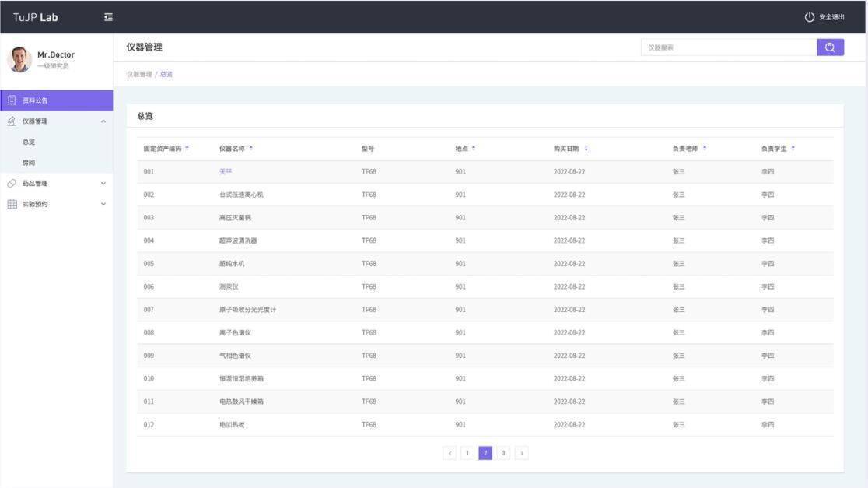The width and height of the screenshot is (868, 488).
Task: Click the purple magnifier search button
Action: click(830, 47)
